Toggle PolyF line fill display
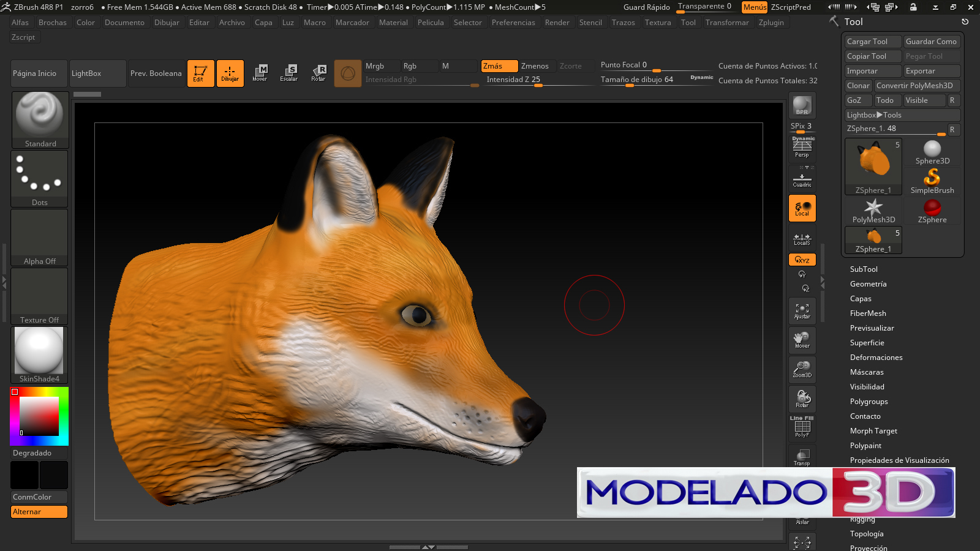Viewport: 980px width, 551px height. click(x=802, y=427)
